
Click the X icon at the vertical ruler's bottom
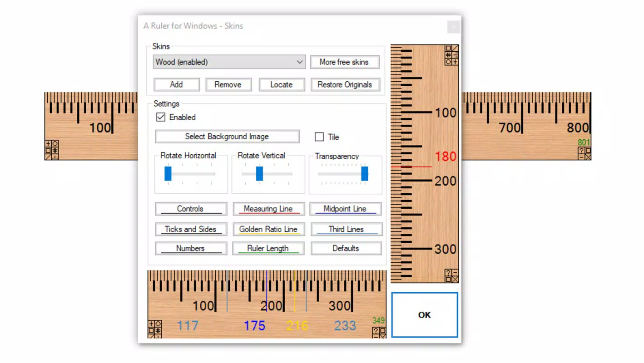coord(455,279)
